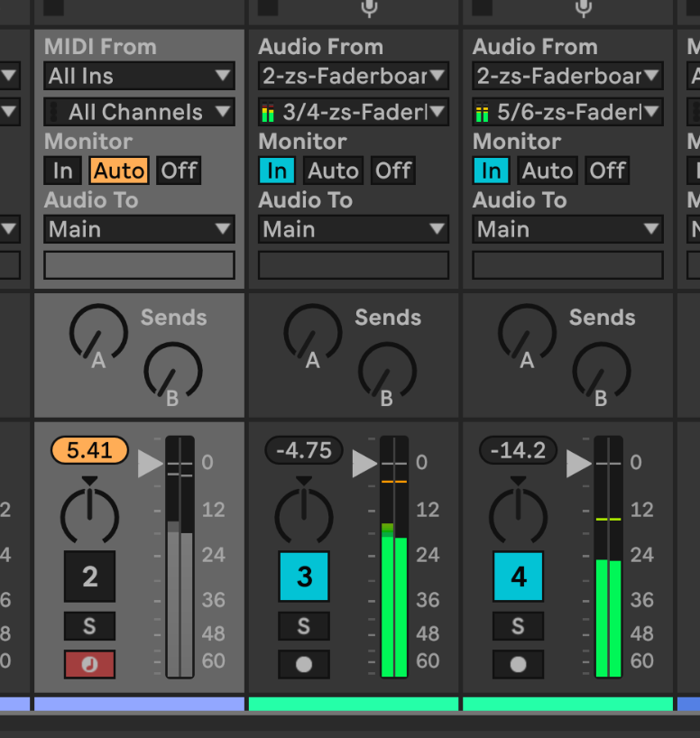This screenshot has width=700, height=738.
Task: Click the -14.2 peak level display
Action: pos(518,450)
